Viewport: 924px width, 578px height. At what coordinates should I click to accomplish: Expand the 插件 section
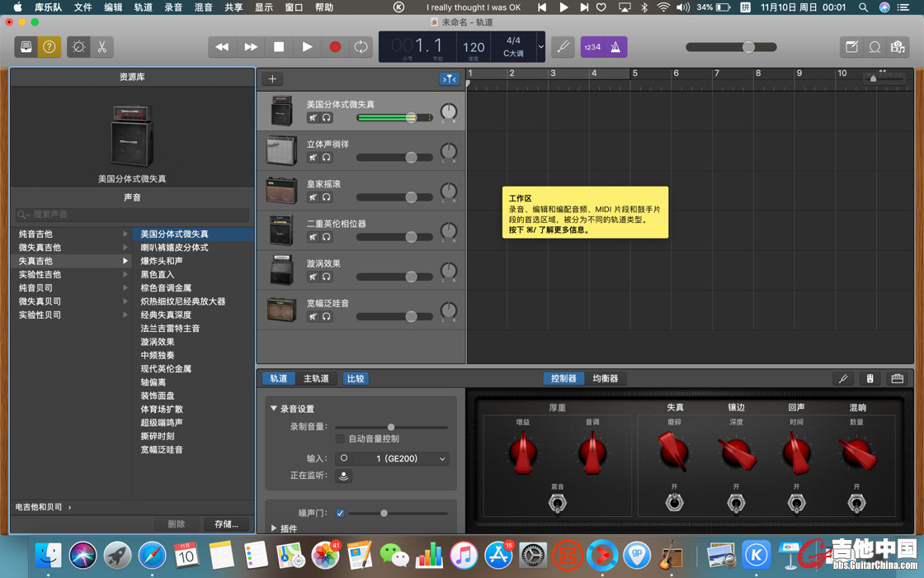tap(273, 528)
